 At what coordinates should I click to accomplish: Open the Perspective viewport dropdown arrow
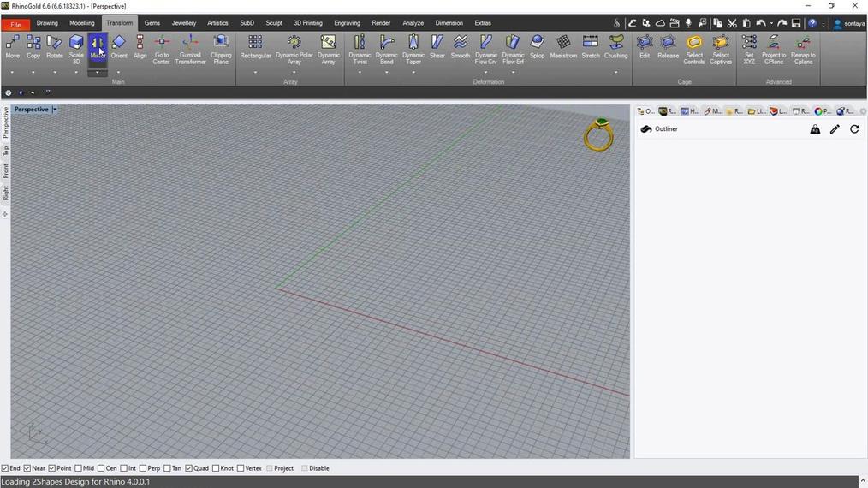[54, 110]
